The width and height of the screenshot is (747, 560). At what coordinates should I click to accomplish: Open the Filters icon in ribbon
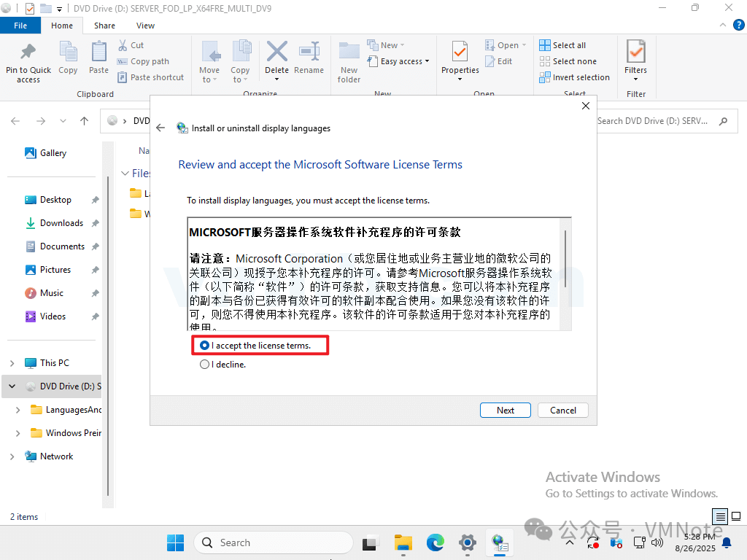coord(635,52)
